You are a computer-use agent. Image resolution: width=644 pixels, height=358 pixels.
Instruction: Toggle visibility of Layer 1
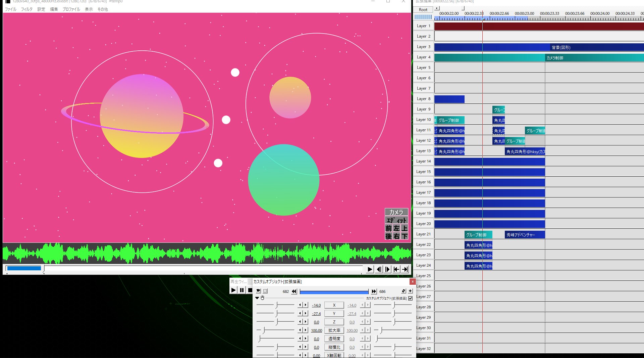pyautogui.click(x=424, y=26)
